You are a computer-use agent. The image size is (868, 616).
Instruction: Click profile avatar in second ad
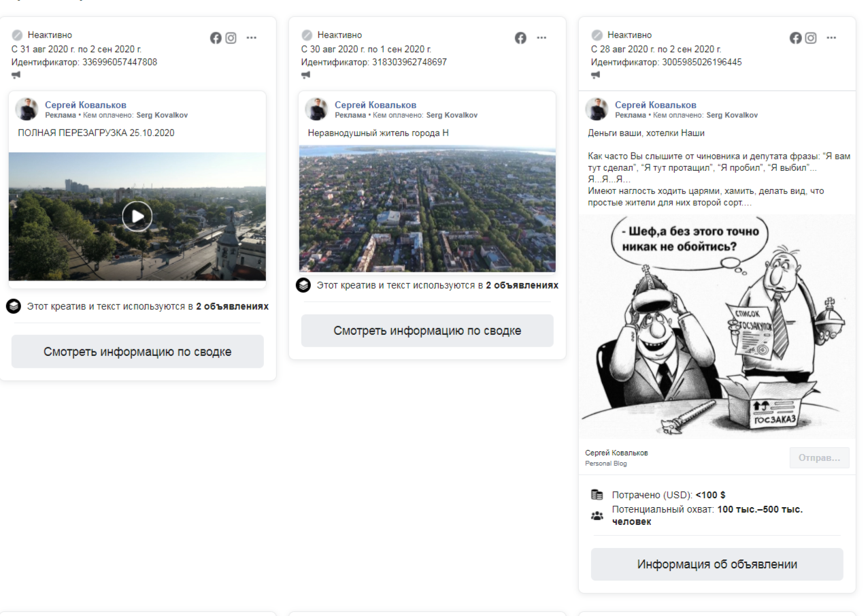pyautogui.click(x=316, y=109)
